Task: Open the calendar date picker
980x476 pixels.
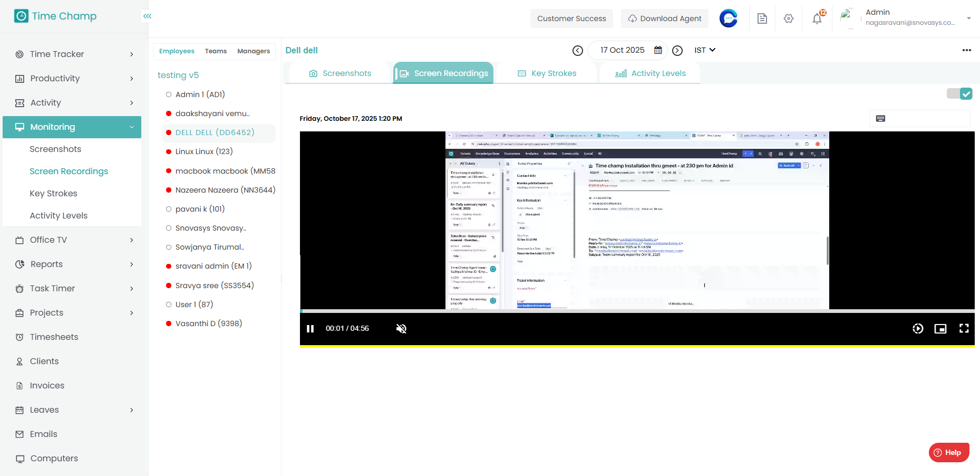Action: [x=658, y=50]
